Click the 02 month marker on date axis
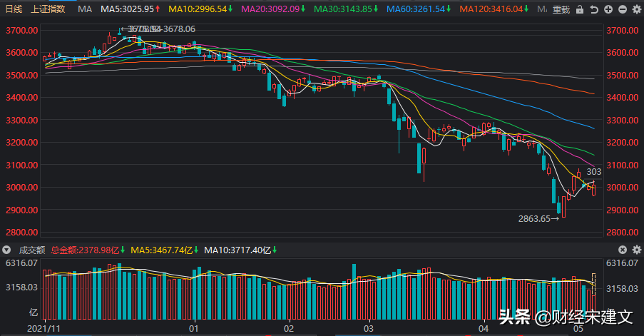644x336 pixels. pyautogui.click(x=289, y=329)
